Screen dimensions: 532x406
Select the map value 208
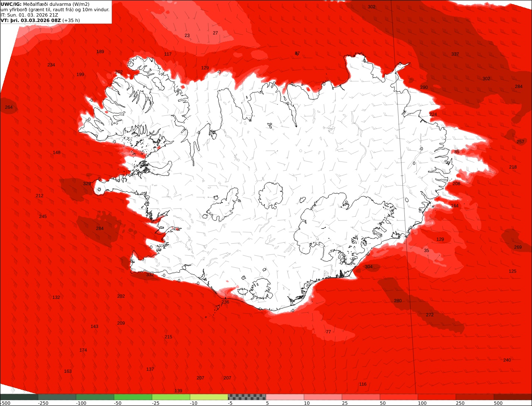[456, 184]
